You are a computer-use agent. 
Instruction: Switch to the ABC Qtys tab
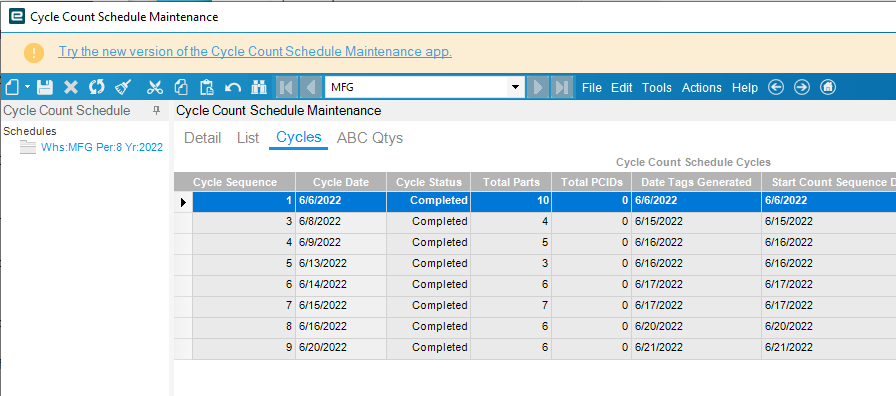point(370,138)
